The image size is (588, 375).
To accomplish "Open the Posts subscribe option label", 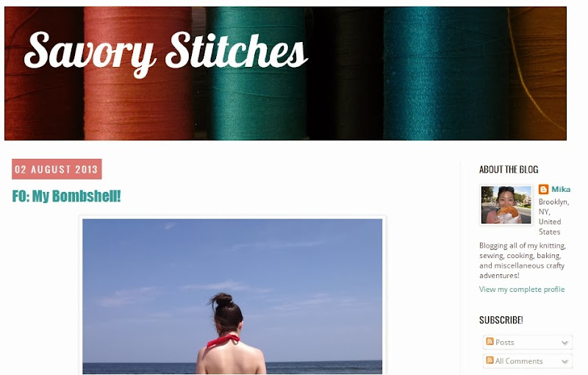I will [505, 343].
